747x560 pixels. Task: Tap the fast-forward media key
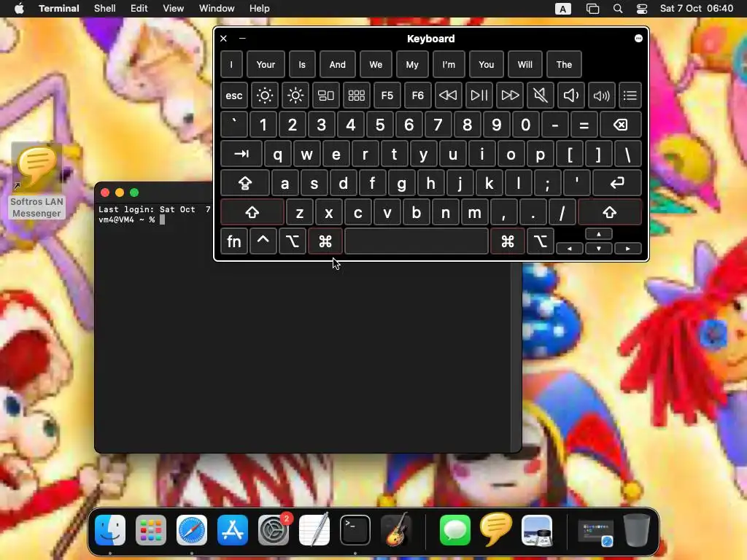[x=510, y=96]
